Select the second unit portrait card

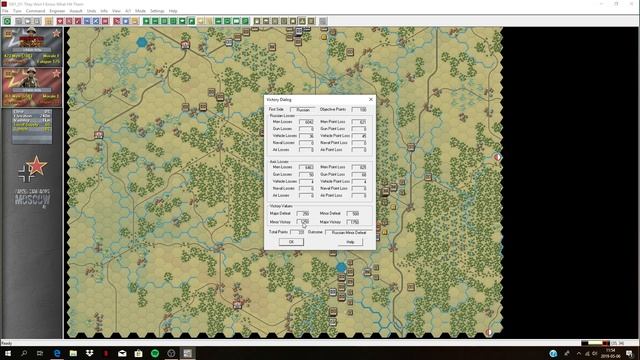[x=32, y=87]
